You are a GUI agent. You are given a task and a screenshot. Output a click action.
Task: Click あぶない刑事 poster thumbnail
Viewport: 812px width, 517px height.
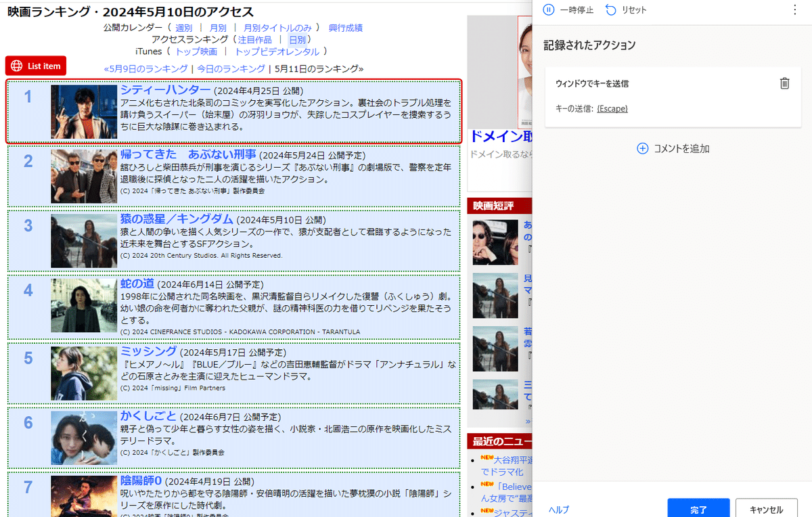(x=84, y=176)
